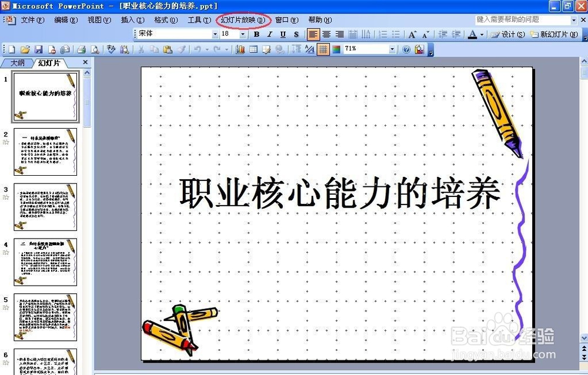Toggle Show Formatting icon
This screenshot has height=375, width=588.
[310, 49]
